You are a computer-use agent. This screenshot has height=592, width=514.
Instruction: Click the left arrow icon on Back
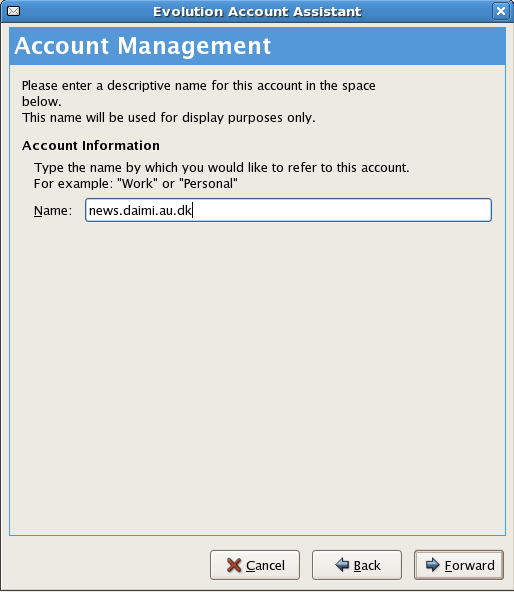click(x=342, y=565)
